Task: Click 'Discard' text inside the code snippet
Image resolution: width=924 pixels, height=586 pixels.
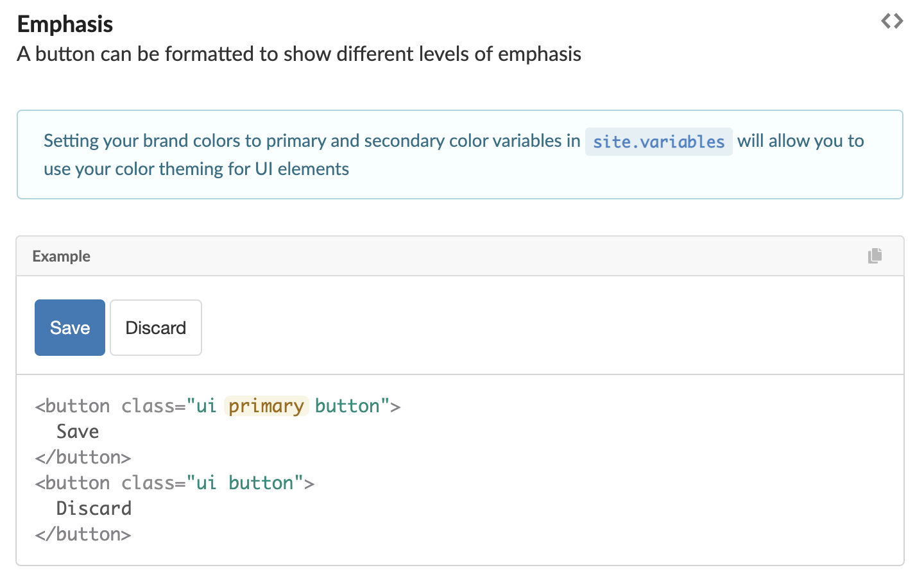Action: point(94,508)
